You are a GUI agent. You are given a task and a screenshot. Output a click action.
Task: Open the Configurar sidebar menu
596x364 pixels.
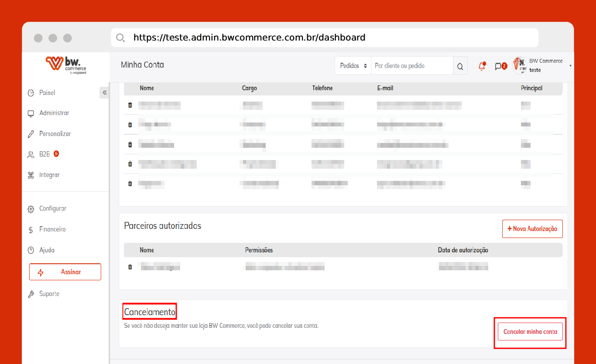coord(52,208)
